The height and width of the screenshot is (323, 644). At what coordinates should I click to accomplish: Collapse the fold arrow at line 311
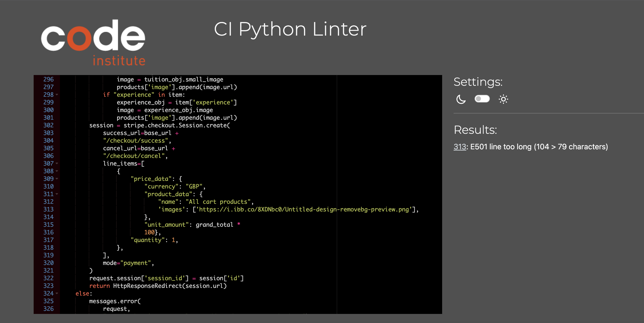click(x=57, y=194)
